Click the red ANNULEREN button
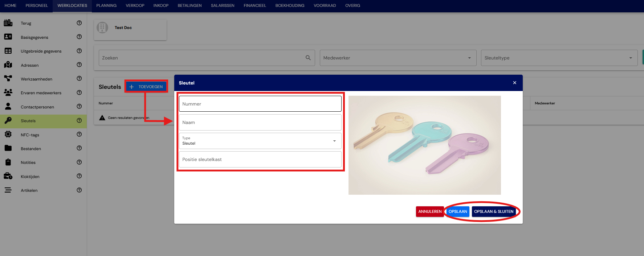 coord(430,211)
